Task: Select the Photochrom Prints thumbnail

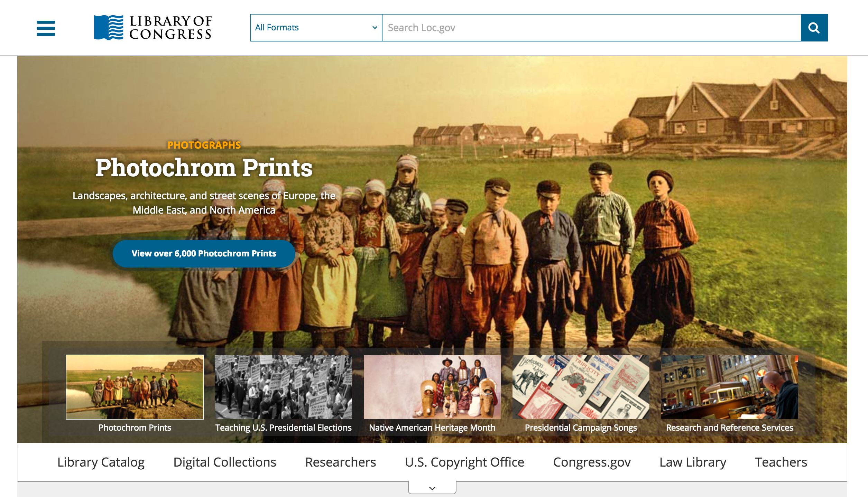Action: click(135, 387)
